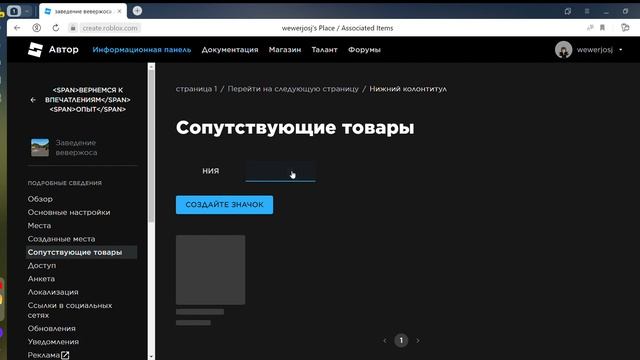
Task: Click the external link icon next to Реклама
Action: click(x=65, y=355)
